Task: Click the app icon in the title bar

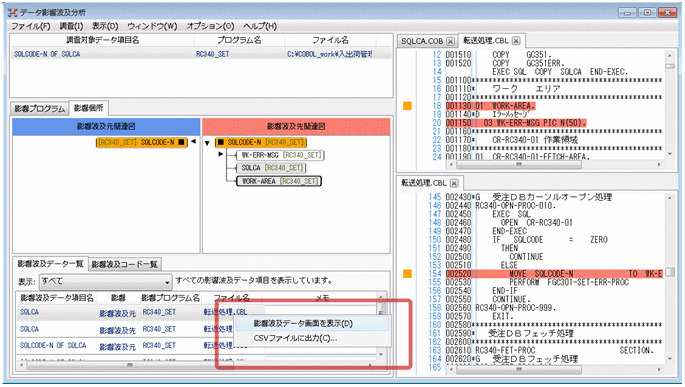Action: click(13, 12)
